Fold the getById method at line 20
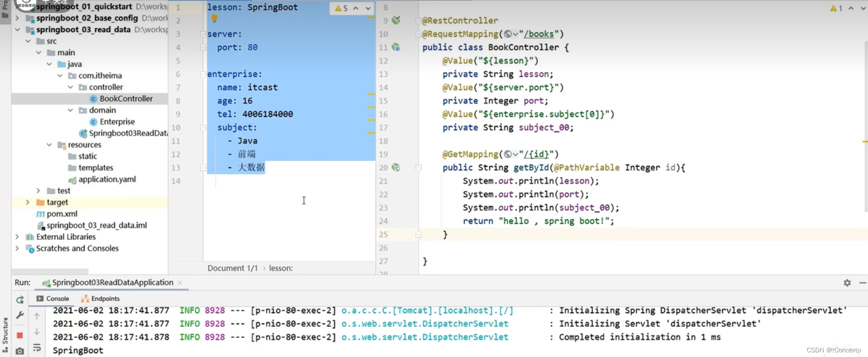The height and width of the screenshot is (357, 868). click(418, 168)
